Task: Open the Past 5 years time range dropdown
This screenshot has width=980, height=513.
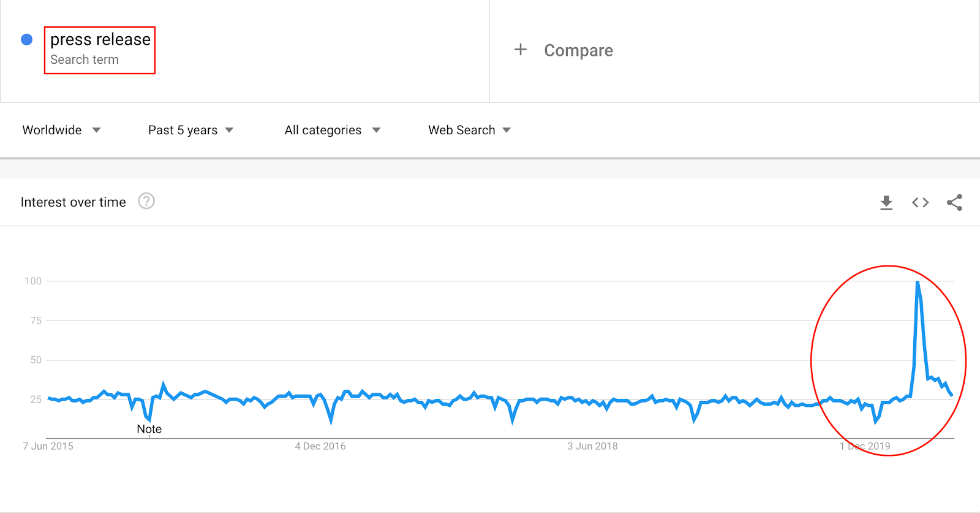Action: point(183,130)
